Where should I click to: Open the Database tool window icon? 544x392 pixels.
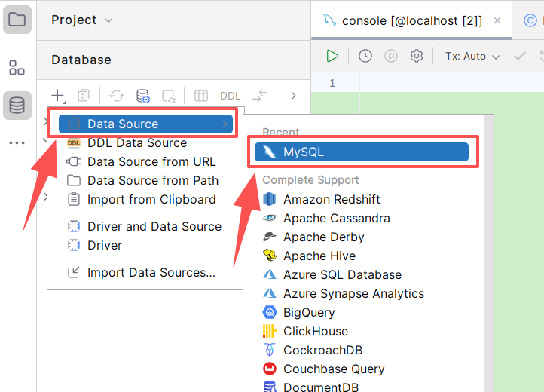tap(17, 106)
